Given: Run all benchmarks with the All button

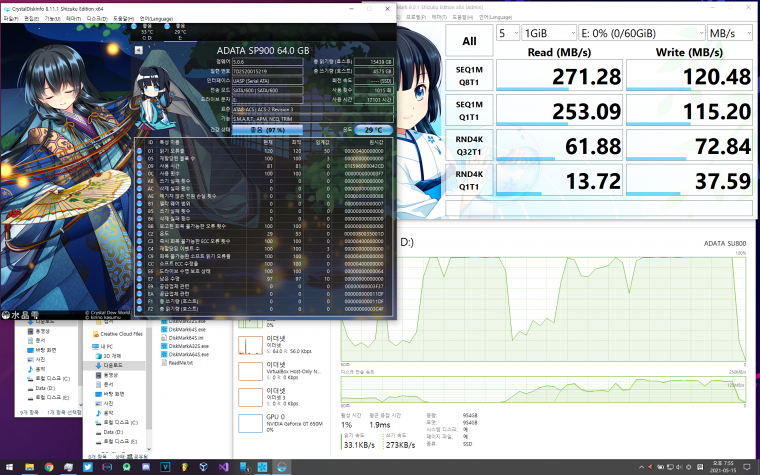Looking at the screenshot, I should coord(469,41).
